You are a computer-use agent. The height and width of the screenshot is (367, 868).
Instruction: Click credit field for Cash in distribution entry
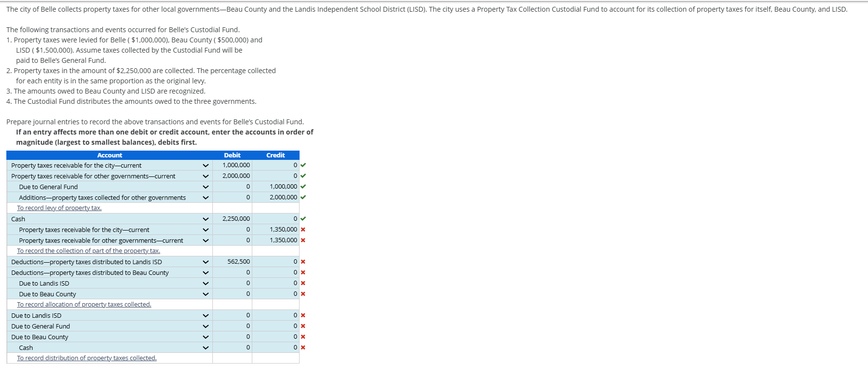click(x=276, y=348)
